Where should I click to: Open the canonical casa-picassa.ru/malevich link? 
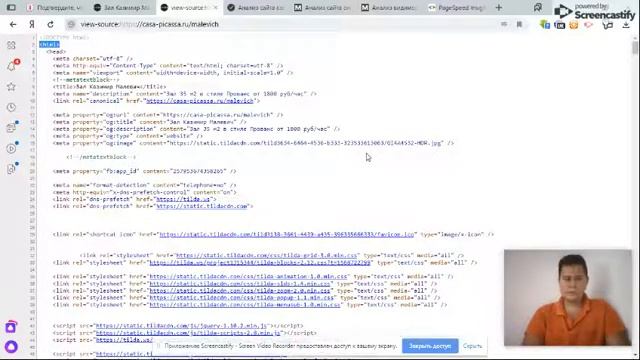point(200,101)
